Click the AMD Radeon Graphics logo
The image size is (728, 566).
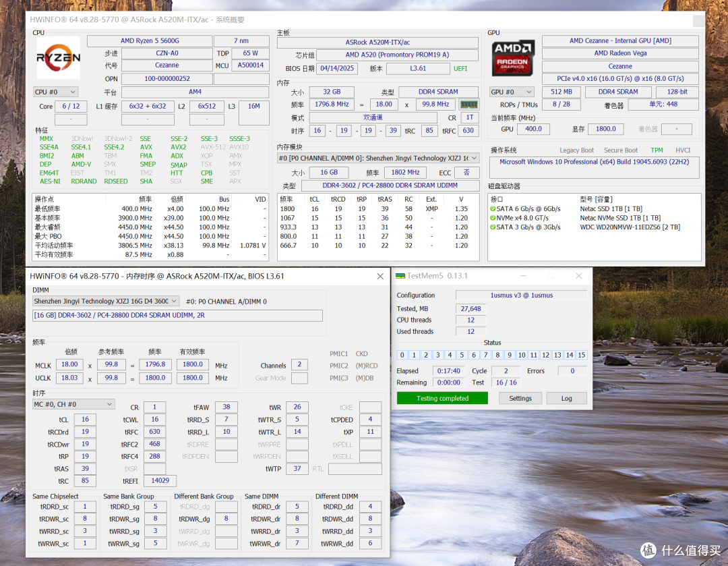512,58
